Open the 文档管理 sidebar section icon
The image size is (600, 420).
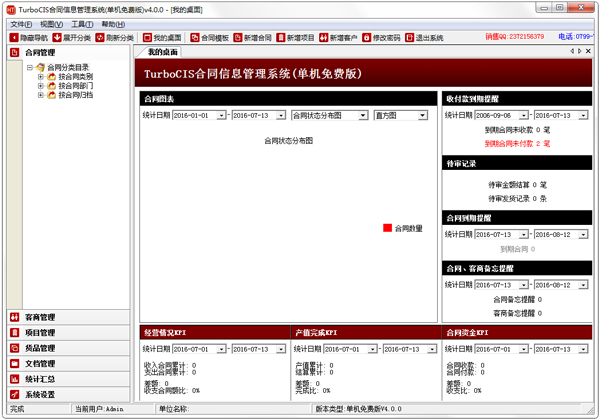(15, 363)
